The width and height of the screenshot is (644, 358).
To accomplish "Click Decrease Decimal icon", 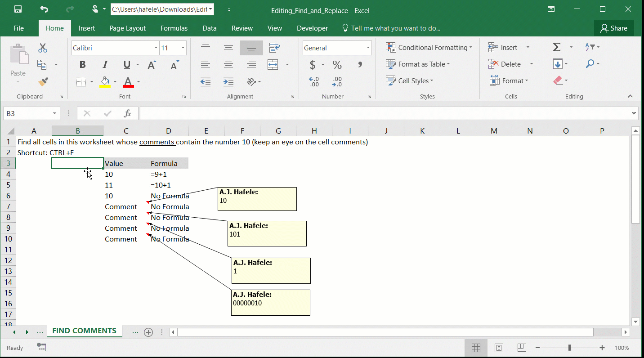I will tap(337, 82).
